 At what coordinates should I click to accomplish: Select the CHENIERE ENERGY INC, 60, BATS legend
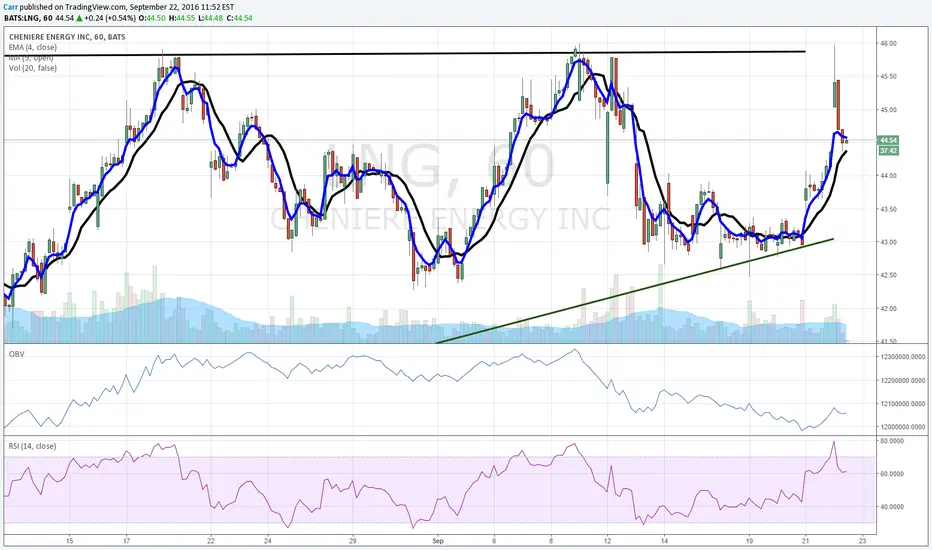coord(67,37)
